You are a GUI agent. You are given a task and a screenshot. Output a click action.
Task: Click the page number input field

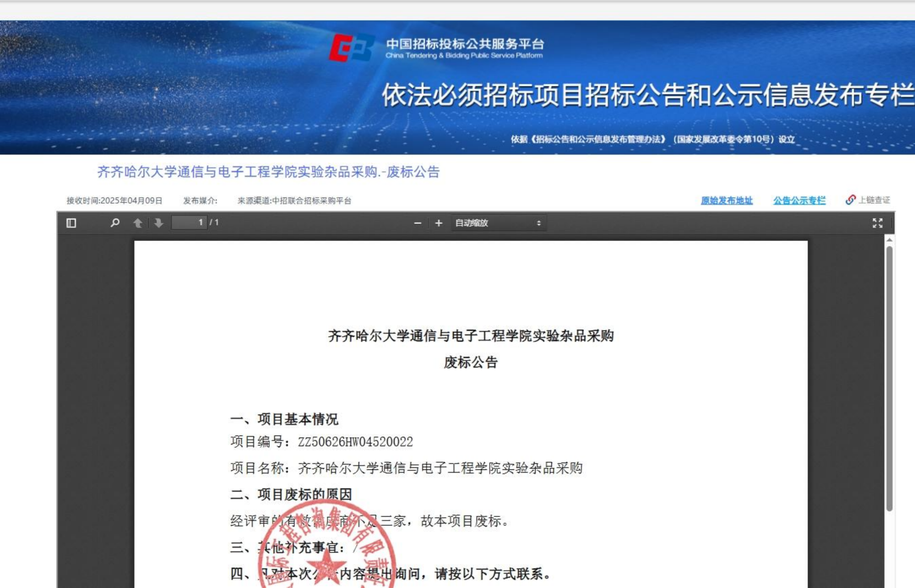pos(189,222)
